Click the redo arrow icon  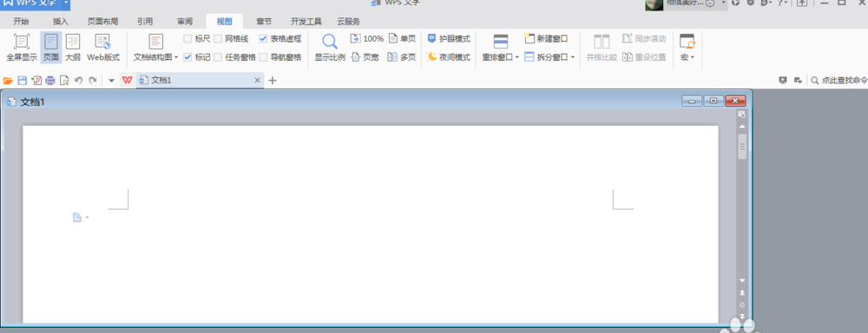tap(93, 80)
